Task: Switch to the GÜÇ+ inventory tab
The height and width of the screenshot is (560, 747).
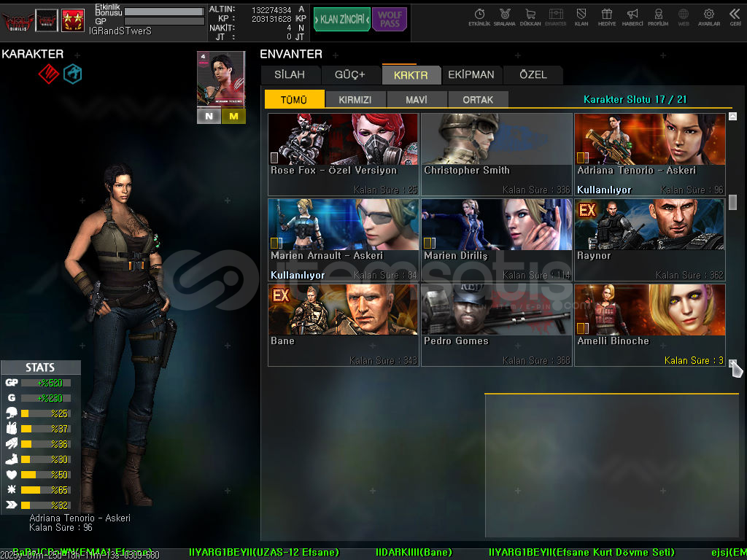Action: [x=349, y=75]
